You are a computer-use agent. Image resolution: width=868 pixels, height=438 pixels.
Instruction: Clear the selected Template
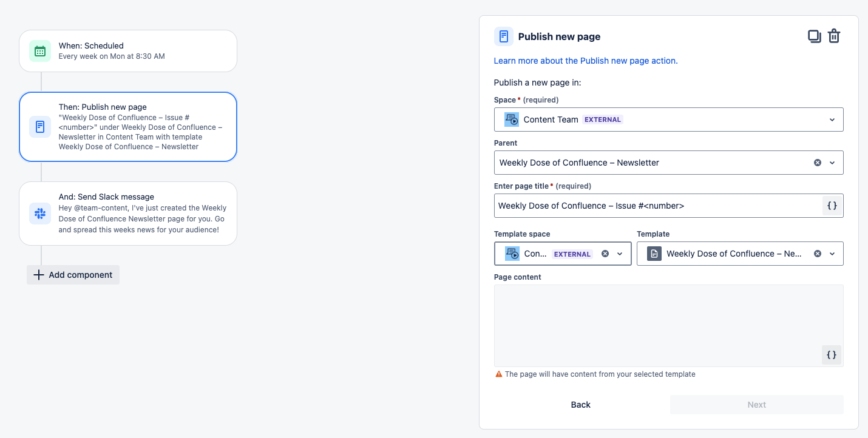point(818,254)
